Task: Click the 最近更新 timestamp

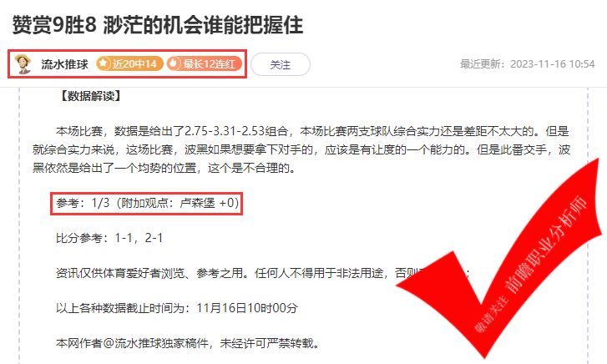Action: pos(527,64)
